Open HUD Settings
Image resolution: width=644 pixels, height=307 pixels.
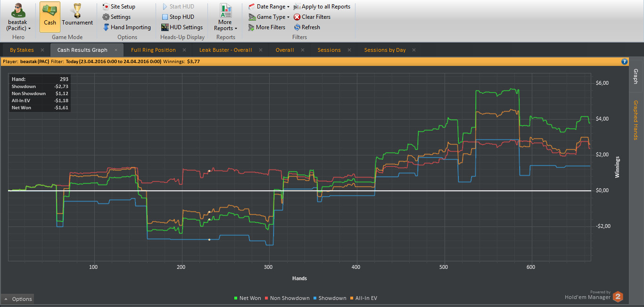pos(182,27)
